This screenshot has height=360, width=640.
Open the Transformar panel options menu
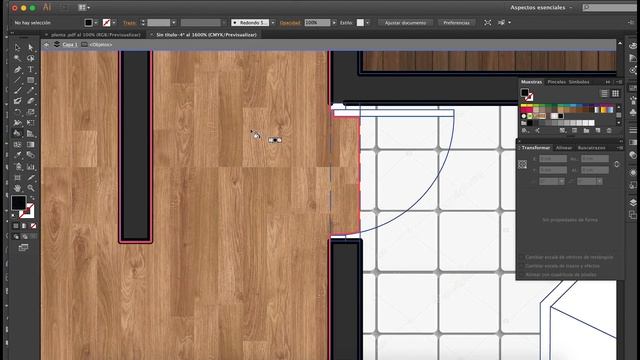620,148
